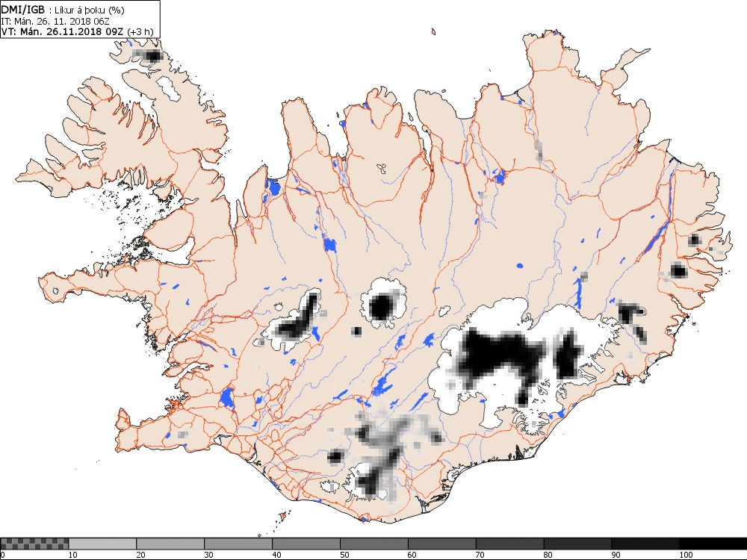The height and width of the screenshot is (560, 747).
Task: Click the 70–80 percent legend swatch
Action: click(509, 544)
